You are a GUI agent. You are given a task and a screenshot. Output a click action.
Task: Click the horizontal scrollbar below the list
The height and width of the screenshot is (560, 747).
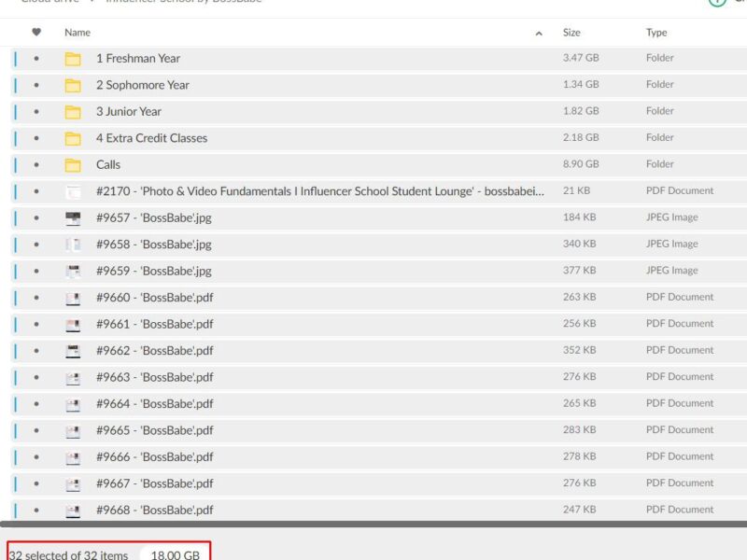373,525
